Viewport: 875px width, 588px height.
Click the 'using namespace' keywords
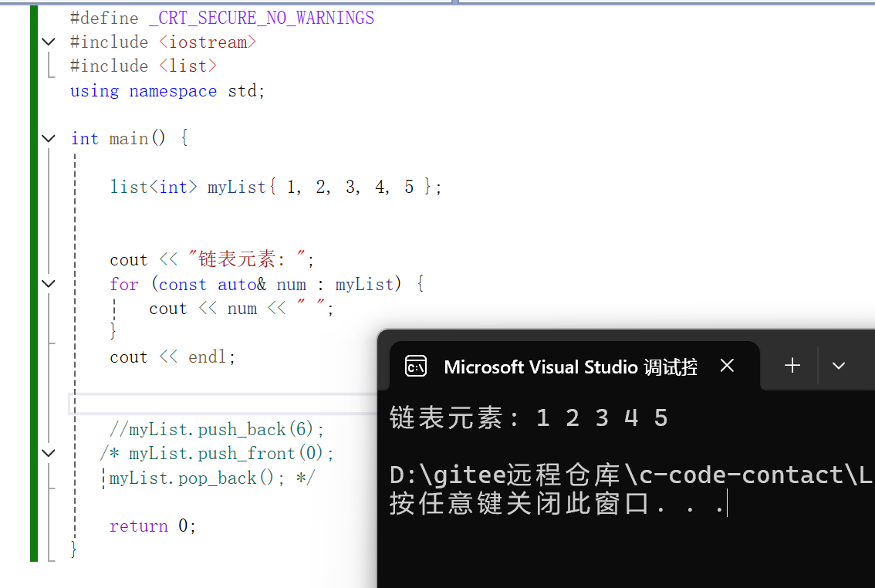point(144,90)
